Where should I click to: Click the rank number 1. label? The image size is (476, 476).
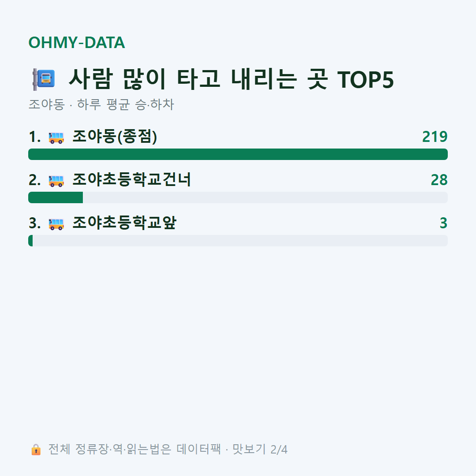pos(35,137)
